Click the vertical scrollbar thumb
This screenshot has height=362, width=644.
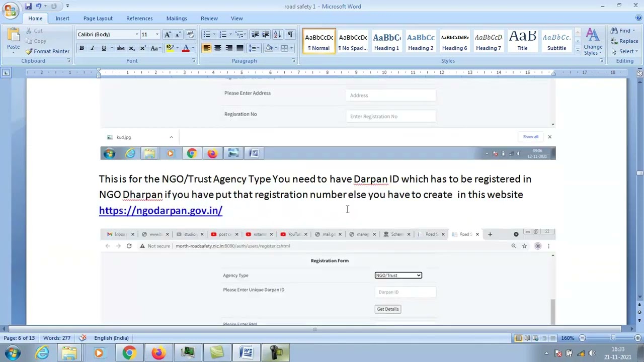click(639, 173)
